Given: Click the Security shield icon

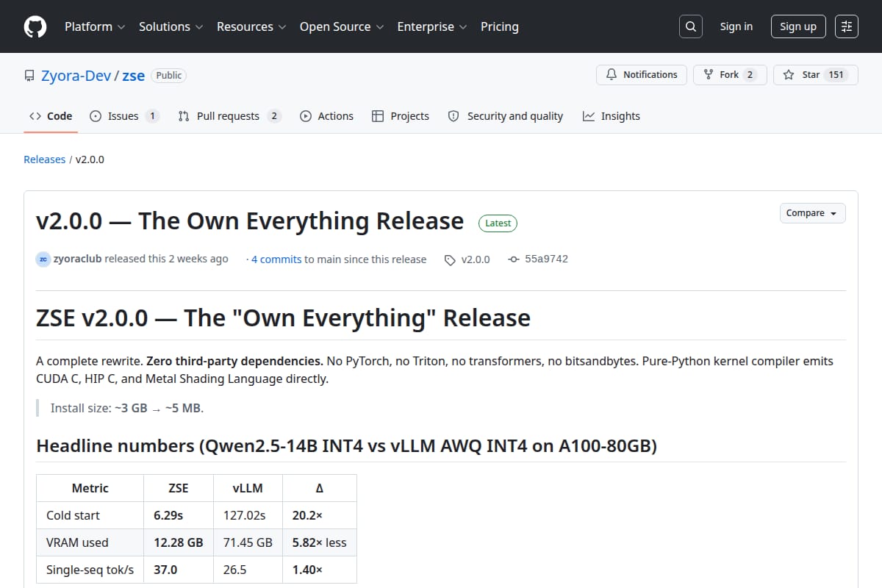Looking at the screenshot, I should pos(453,116).
